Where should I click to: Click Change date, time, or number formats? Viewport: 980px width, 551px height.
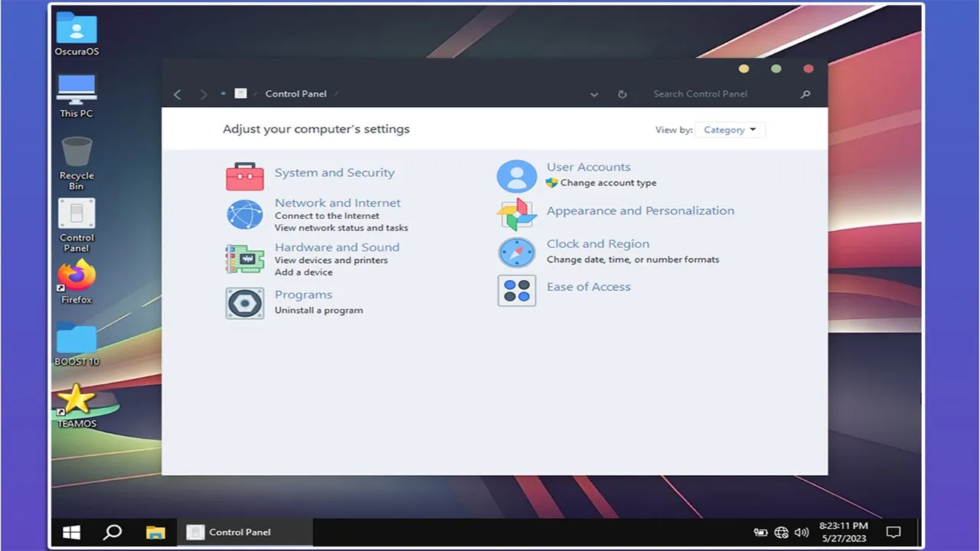tap(633, 259)
